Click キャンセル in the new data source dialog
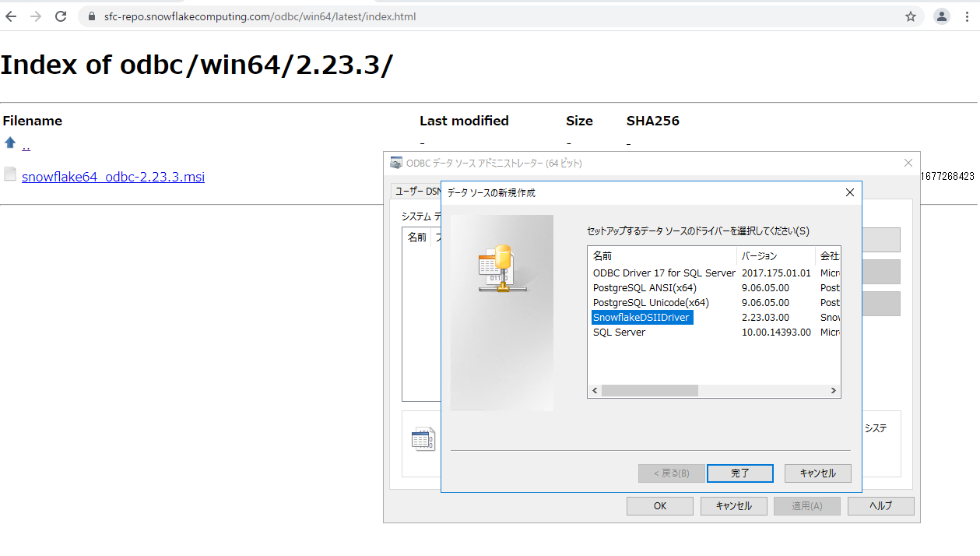 pos(818,473)
